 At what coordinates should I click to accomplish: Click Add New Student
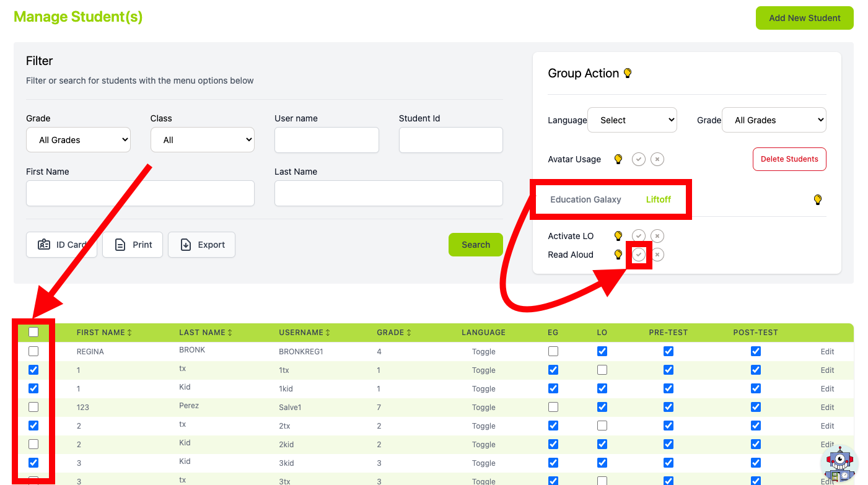tap(805, 18)
